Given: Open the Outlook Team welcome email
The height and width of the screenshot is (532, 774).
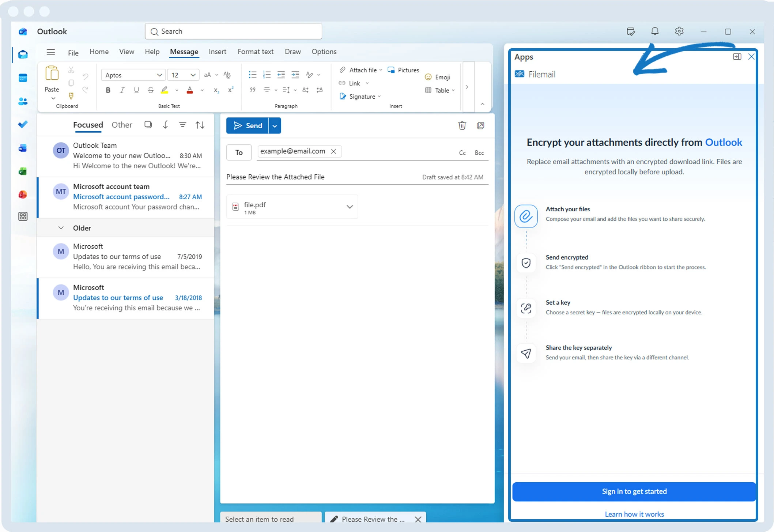Looking at the screenshot, I should pyautogui.click(x=126, y=156).
